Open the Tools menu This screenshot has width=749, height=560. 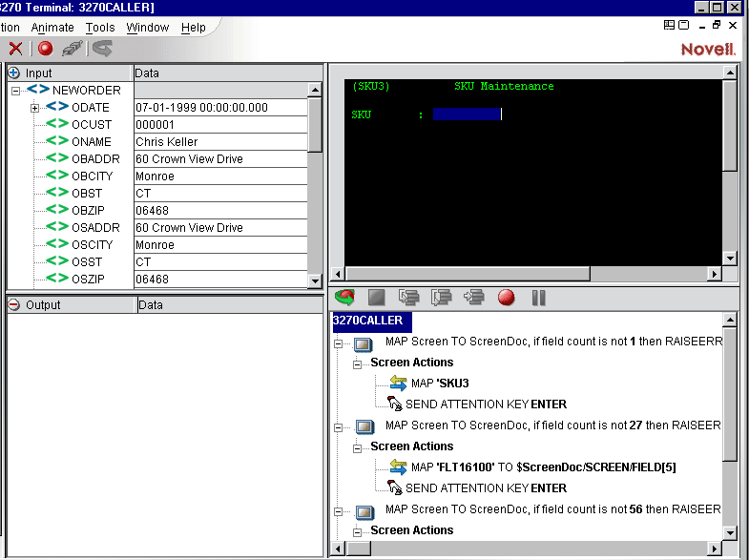click(x=100, y=28)
